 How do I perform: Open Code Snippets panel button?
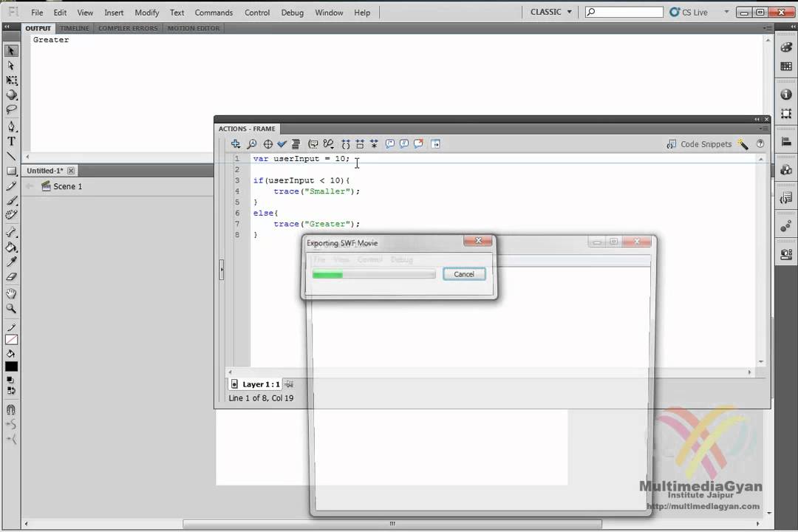tap(699, 144)
